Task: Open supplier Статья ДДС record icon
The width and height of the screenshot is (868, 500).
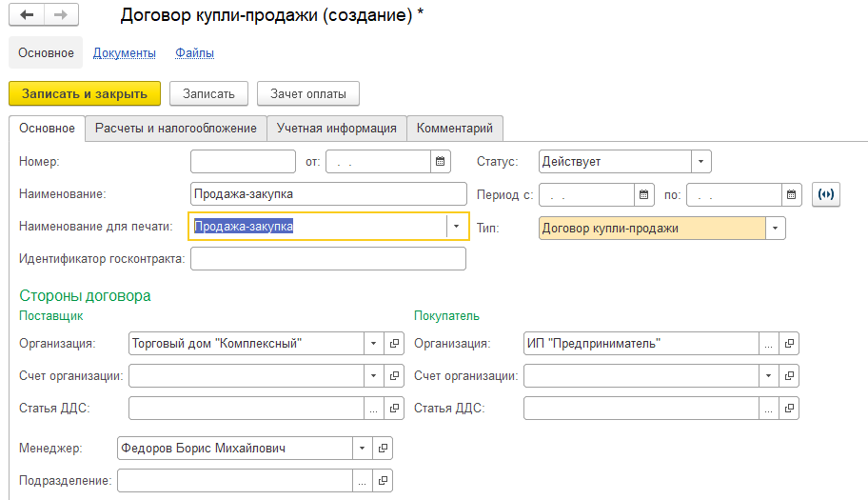Action: [x=394, y=409]
